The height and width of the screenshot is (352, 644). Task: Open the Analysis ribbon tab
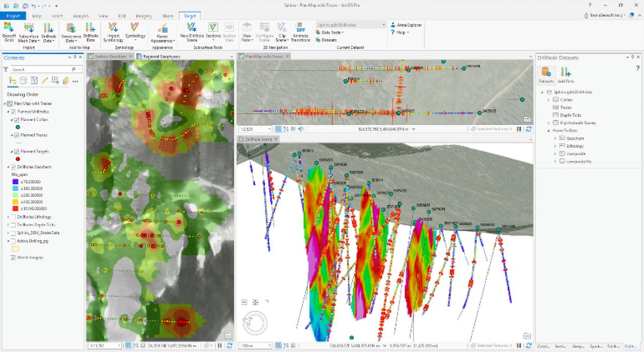pyautogui.click(x=80, y=16)
